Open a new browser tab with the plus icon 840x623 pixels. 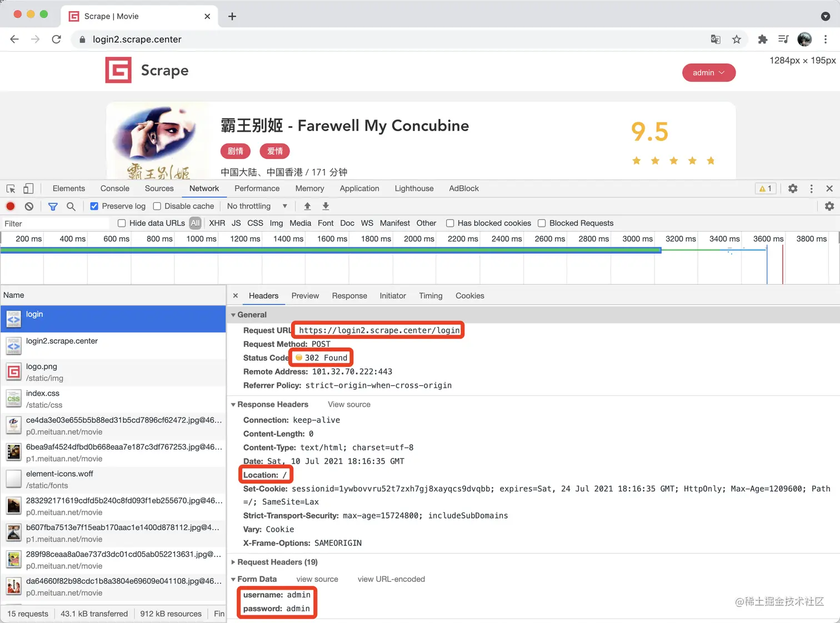click(232, 16)
